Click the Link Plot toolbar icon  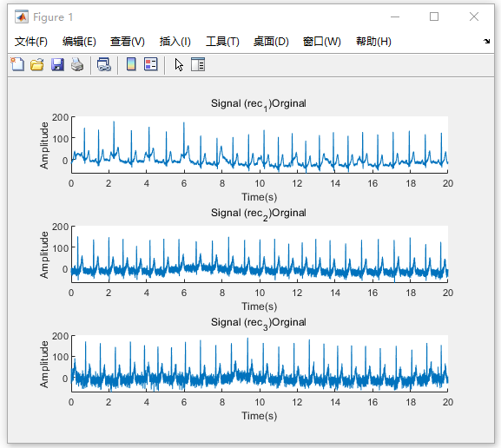point(104,64)
